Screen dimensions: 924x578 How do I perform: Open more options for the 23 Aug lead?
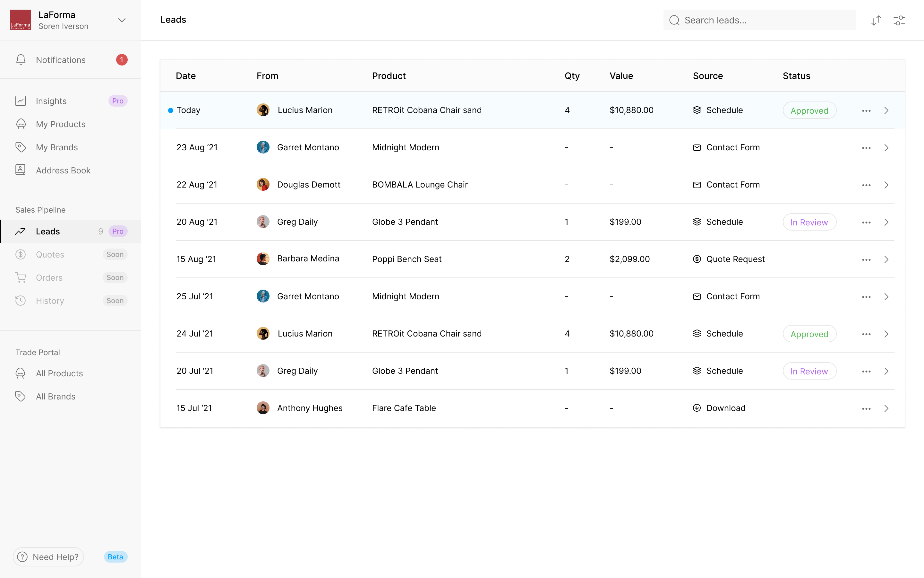pyautogui.click(x=866, y=148)
